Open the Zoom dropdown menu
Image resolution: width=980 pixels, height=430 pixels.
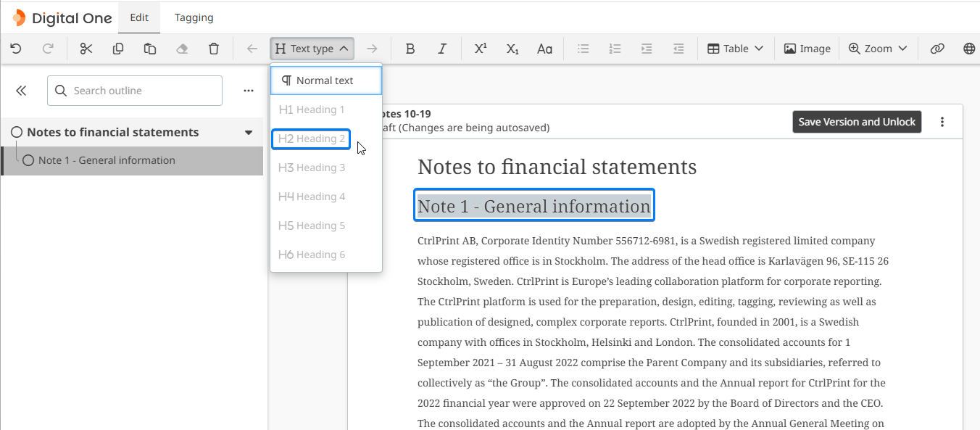[878, 49]
